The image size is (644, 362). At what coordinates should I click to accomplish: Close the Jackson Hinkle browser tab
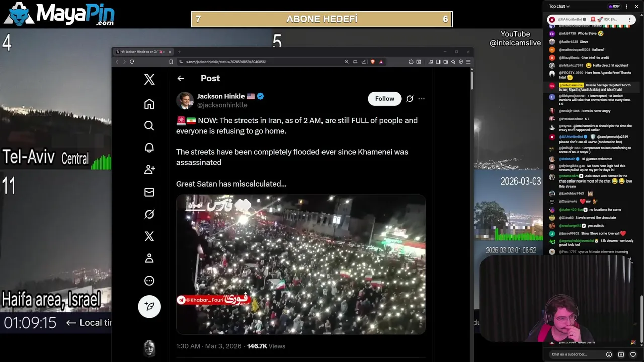click(x=170, y=52)
